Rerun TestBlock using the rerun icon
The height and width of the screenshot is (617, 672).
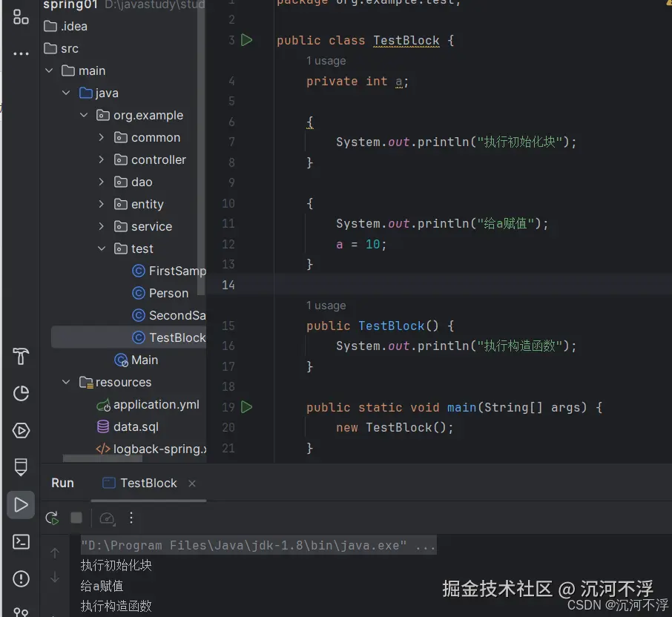coord(52,518)
